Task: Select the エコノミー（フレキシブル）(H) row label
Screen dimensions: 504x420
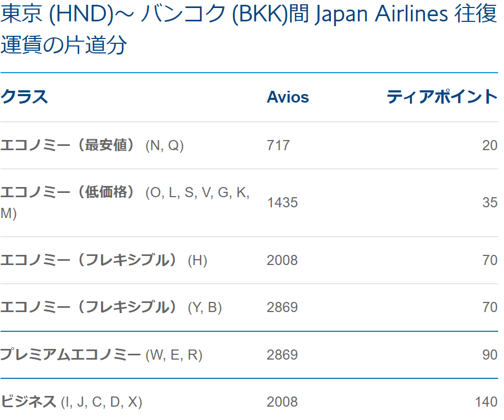Action: (104, 260)
